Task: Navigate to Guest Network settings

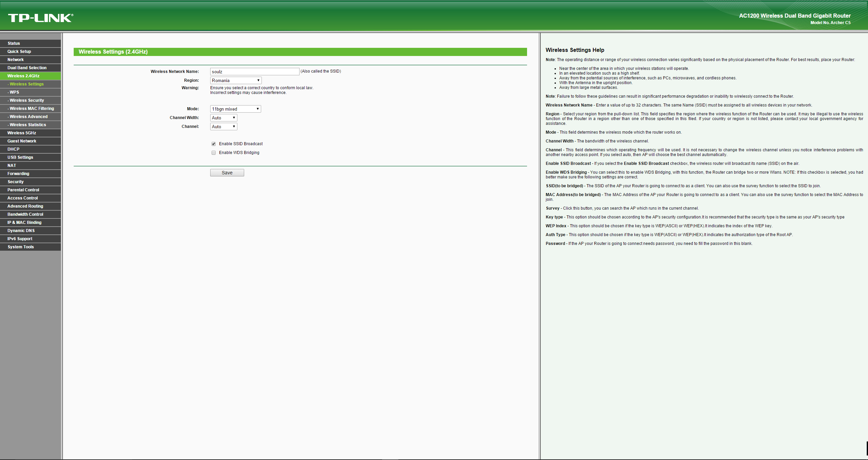Action: [x=22, y=141]
